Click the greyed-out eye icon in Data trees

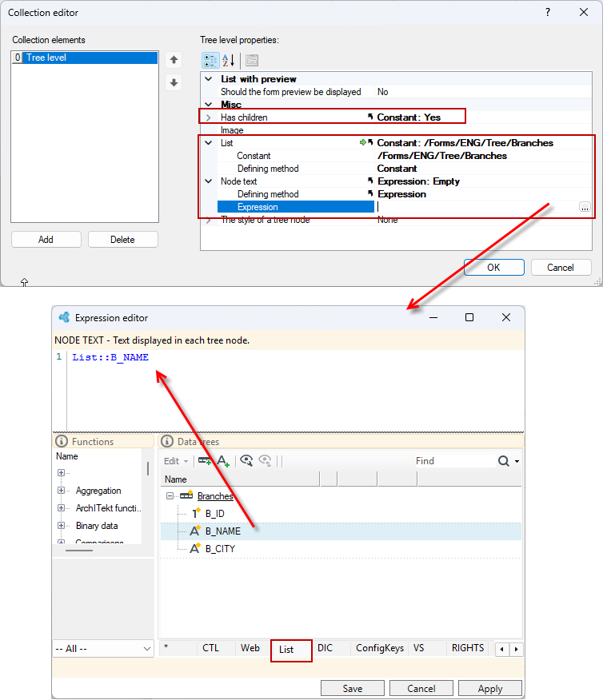pyautogui.click(x=266, y=461)
